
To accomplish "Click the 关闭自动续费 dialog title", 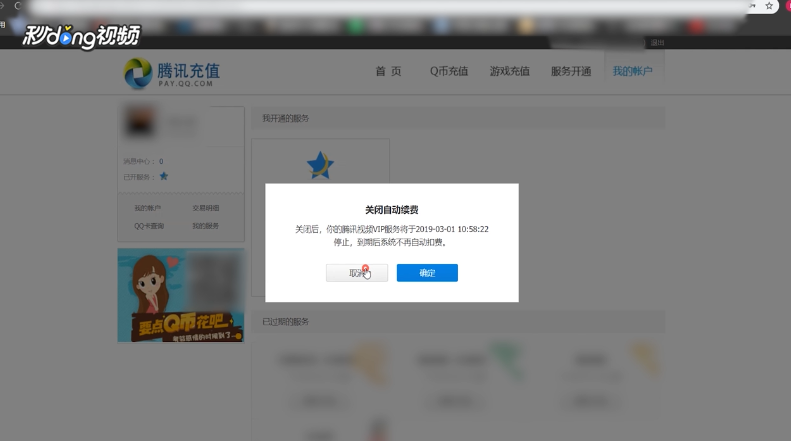I will [x=392, y=209].
